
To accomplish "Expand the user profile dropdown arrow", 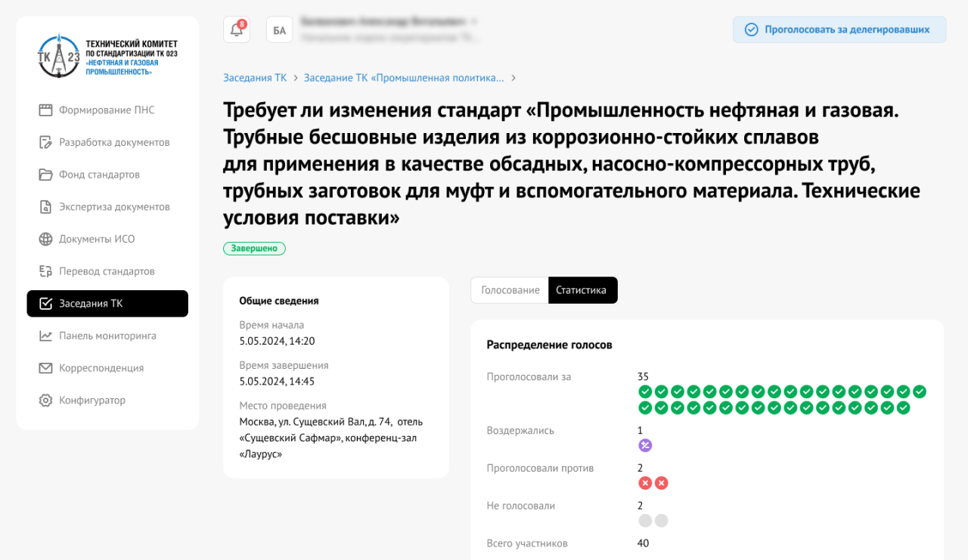I will pyautogui.click(x=474, y=21).
